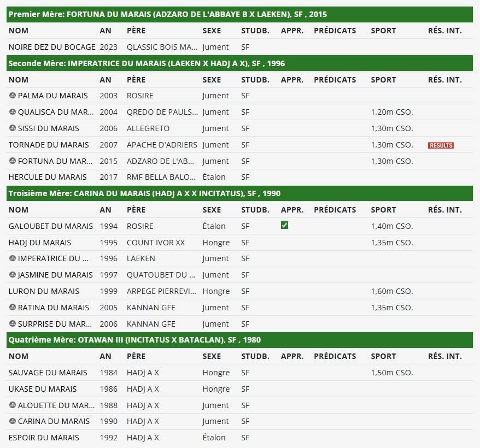Open GALOUBET DU MARAIS horse name
This screenshot has width=480, height=448.
pos(50,226)
